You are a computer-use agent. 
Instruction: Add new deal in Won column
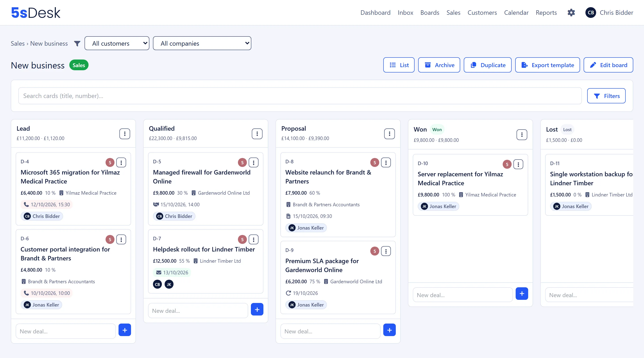click(x=521, y=294)
